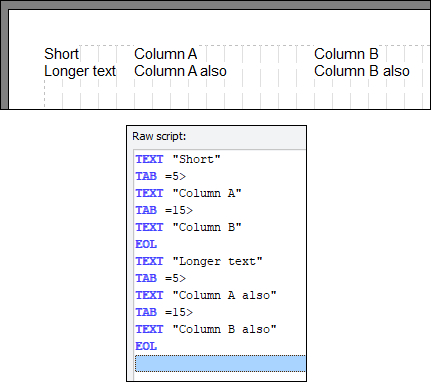
Task: Click Column B in the first preview row
Action: [346, 54]
